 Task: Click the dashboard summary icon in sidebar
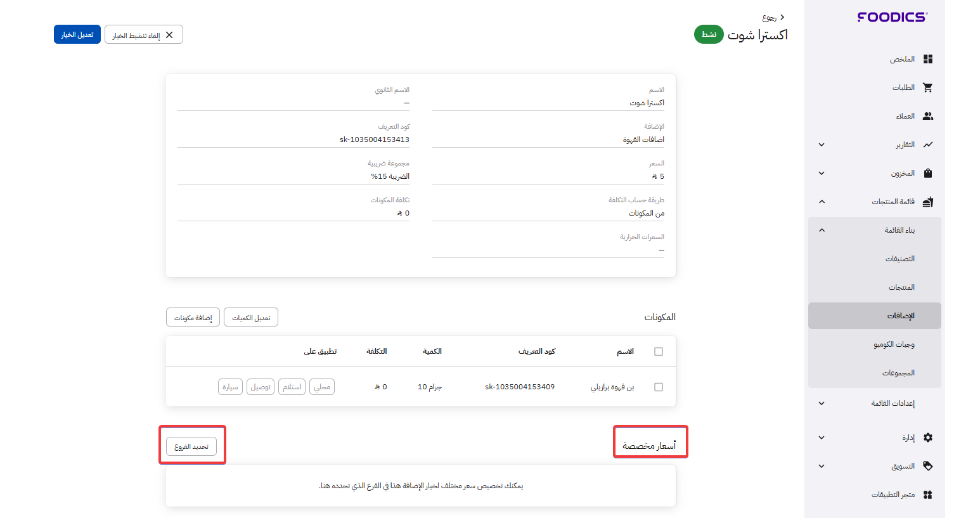tap(927, 59)
